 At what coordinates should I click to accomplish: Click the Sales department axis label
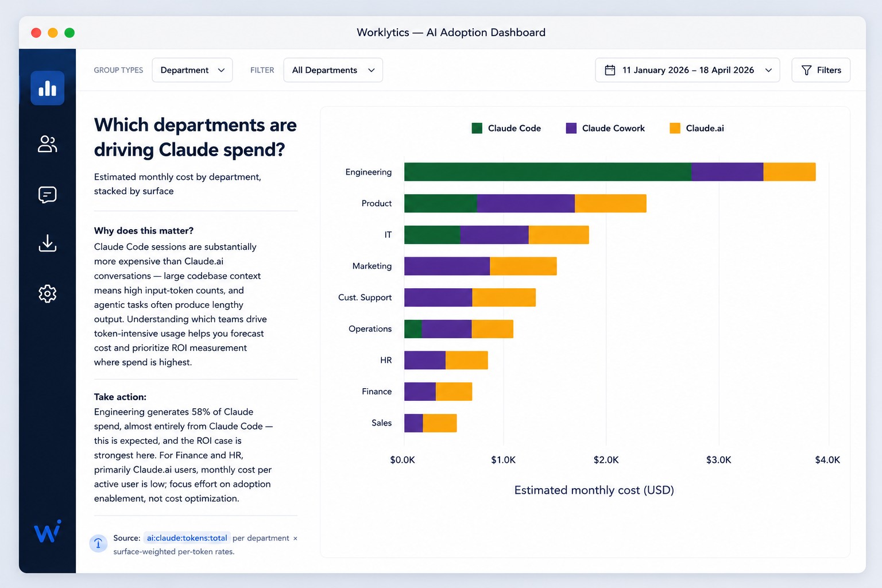click(x=381, y=423)
